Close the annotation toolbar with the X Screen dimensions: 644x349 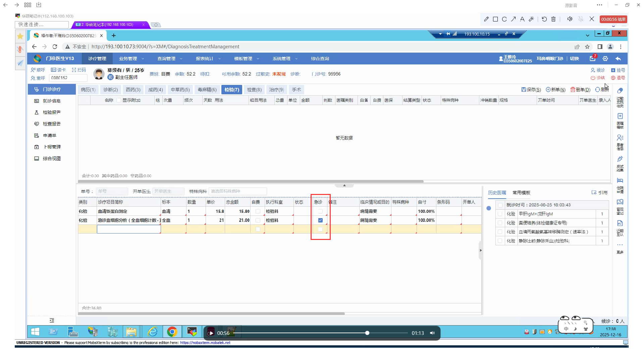[592, 19]
